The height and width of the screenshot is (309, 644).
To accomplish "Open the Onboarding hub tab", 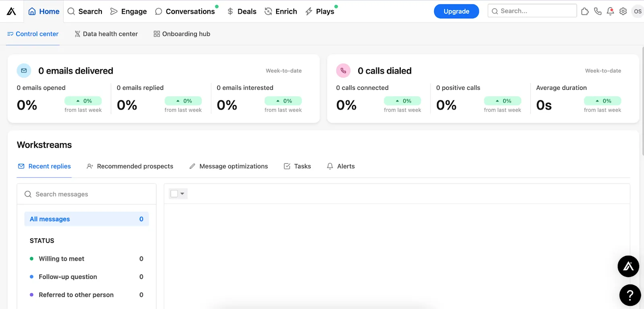I will coord(182,34).
